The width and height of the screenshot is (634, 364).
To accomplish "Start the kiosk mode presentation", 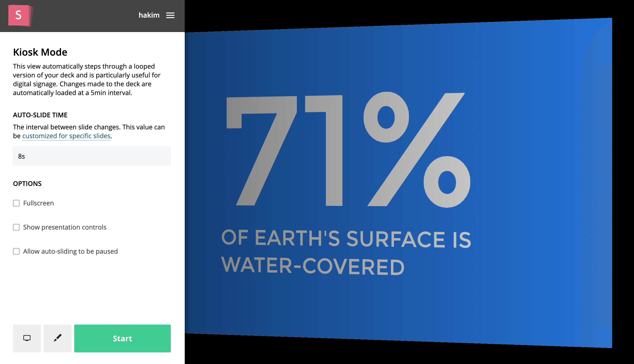I will (122, 338).
